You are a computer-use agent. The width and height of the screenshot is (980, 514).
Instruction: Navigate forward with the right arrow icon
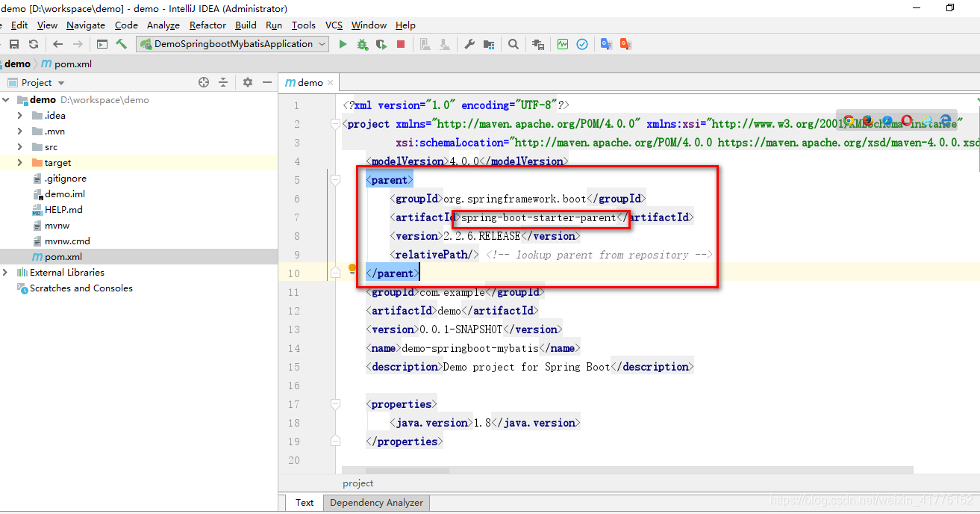(78, 44)
